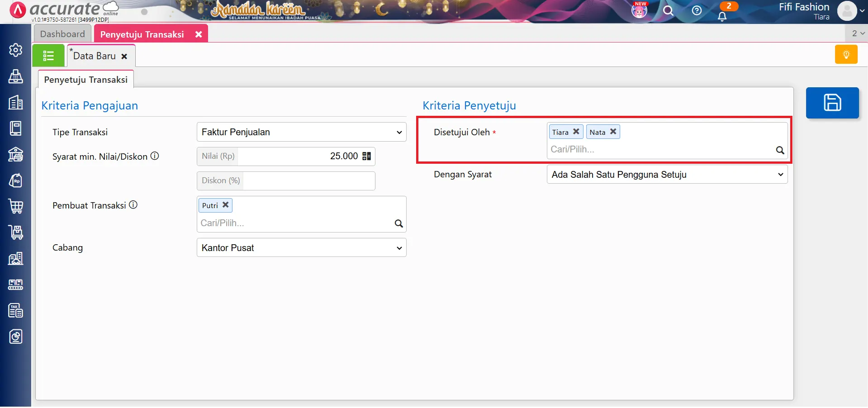Click the help question mark icon
Viewport: 868px width, 408px height.
pos(697,10)
